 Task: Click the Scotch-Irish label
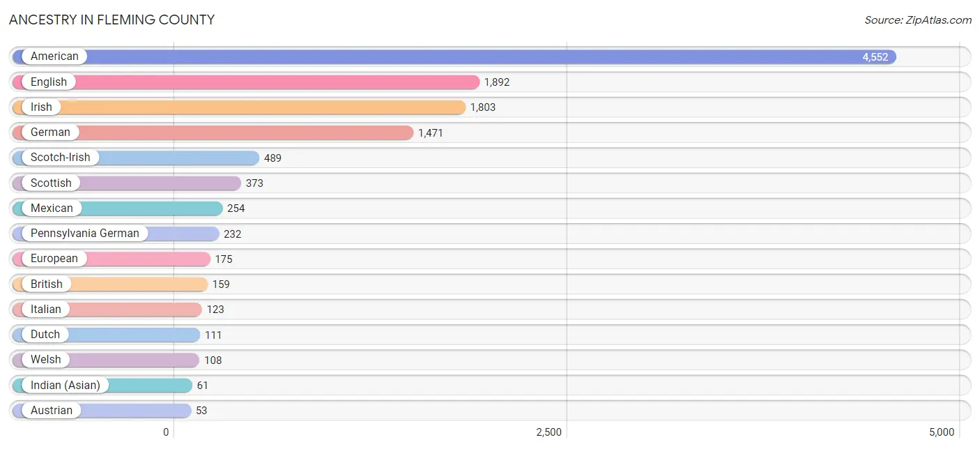pos(60,158)
